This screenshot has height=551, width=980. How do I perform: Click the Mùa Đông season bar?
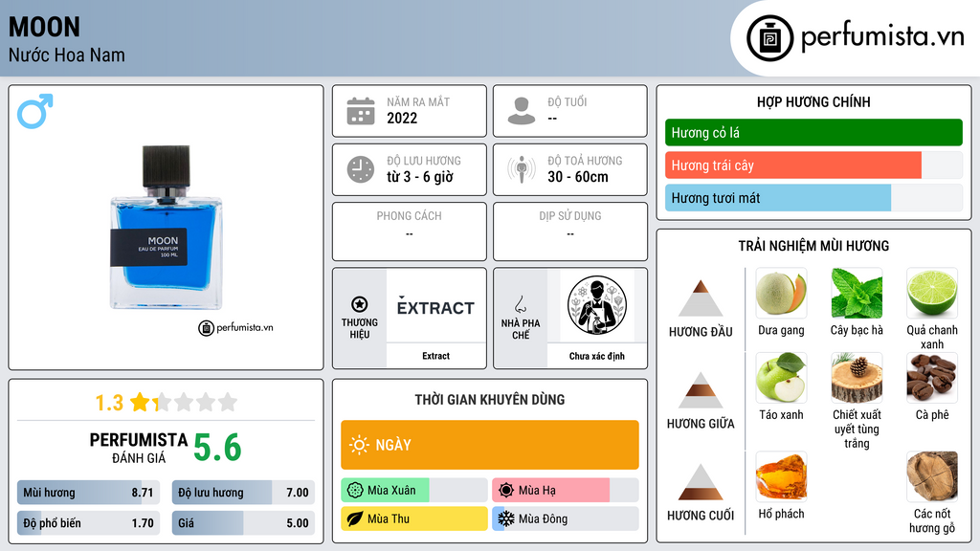pos(566,518)
